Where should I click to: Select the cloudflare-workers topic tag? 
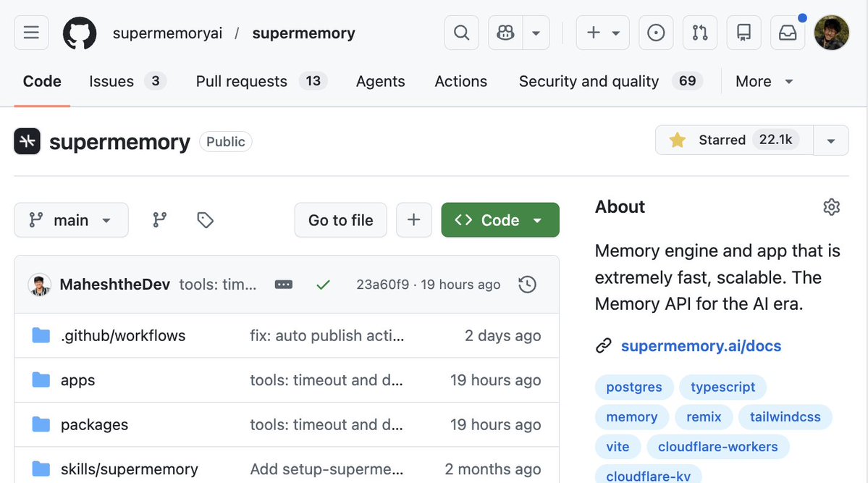coord(717,447)
